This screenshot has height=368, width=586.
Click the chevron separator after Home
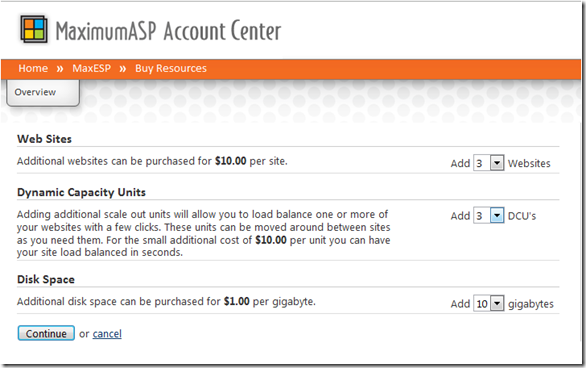click(x=60, y=69)
